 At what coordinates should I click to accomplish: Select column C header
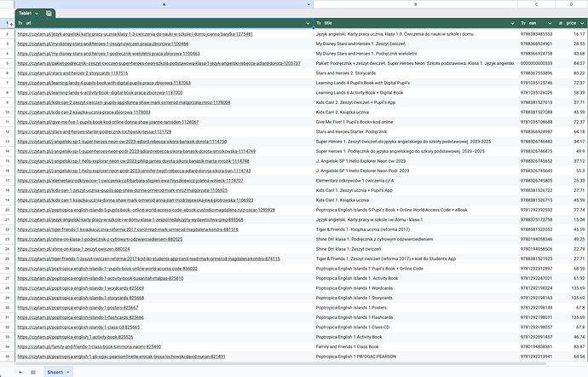pyautogui.click(x=536, y=4)
